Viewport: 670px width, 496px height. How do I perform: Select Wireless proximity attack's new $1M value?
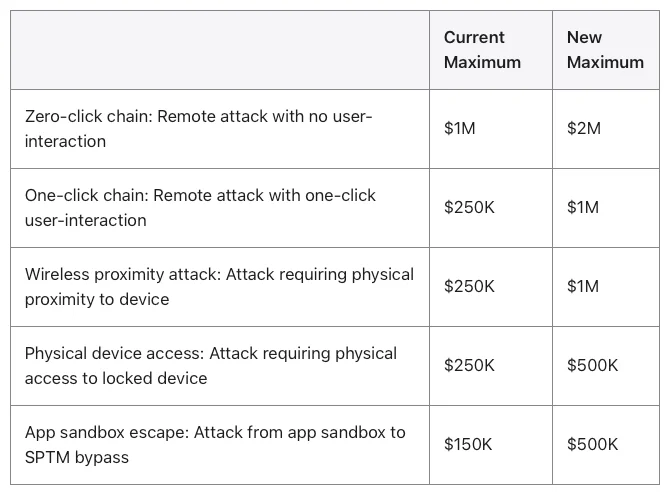(x=583, y=287)
